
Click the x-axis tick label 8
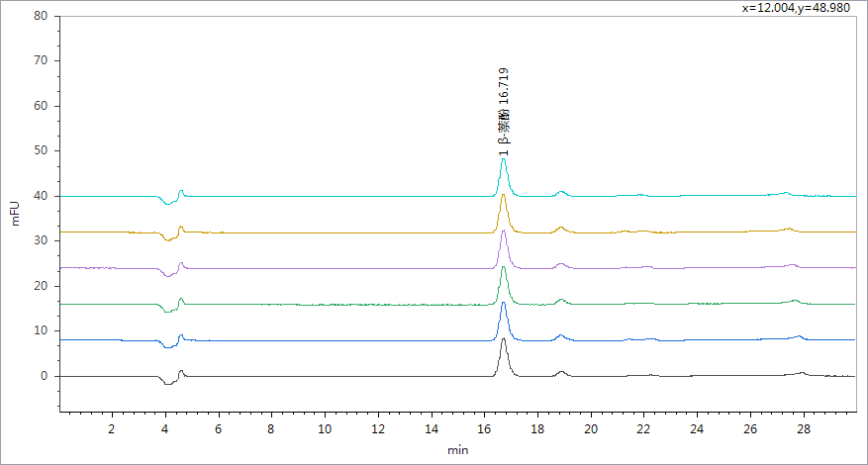[x=271, y=429]
